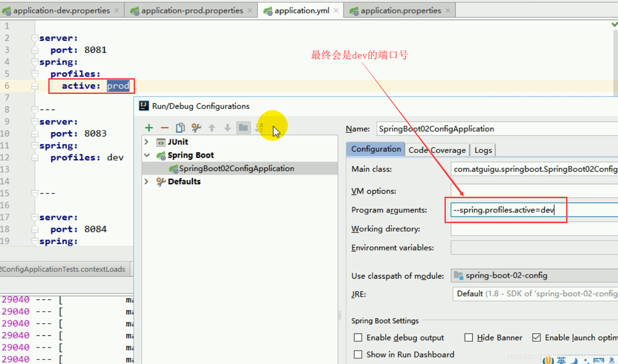Select the contextLoads run tab at bottom

pyautogui.click(x=65, y=269)
